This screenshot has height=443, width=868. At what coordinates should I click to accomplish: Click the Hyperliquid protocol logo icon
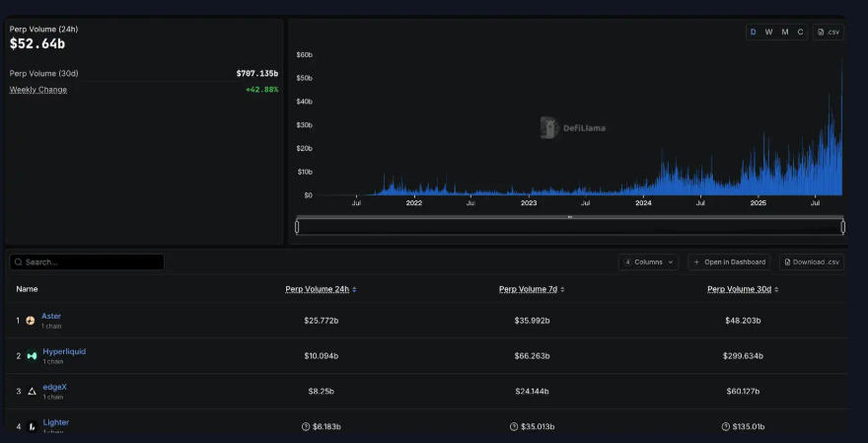coord(32,356)
